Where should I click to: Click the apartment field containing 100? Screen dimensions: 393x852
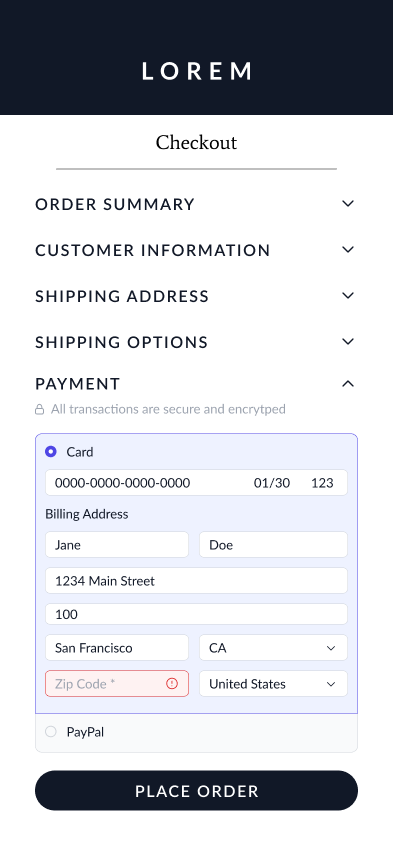click(196, 614)
